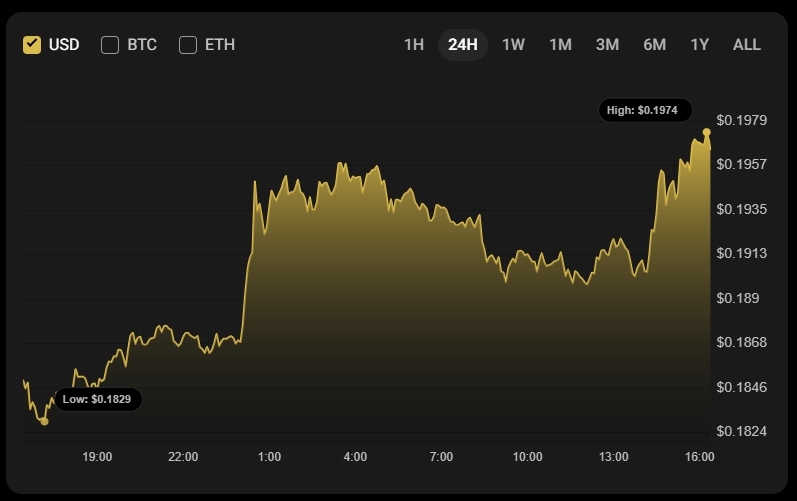Viewport: 797px width, 501px height.
Task: Enable the BTC currency checkbox
Action: pyautogui.click(x=110, y=45)
